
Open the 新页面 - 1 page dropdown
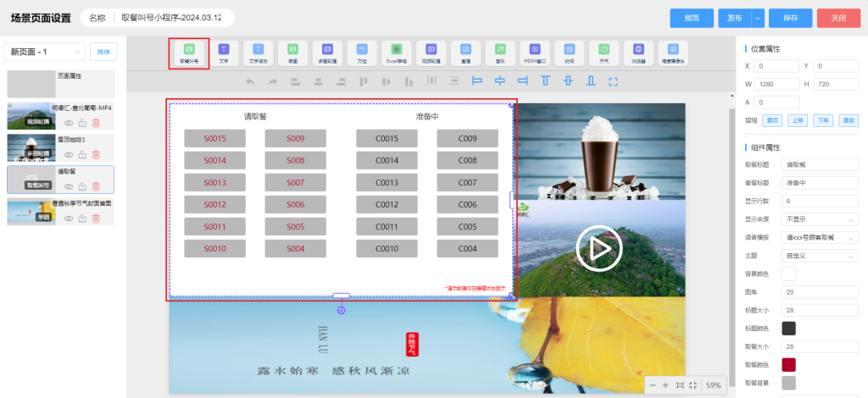44,52
